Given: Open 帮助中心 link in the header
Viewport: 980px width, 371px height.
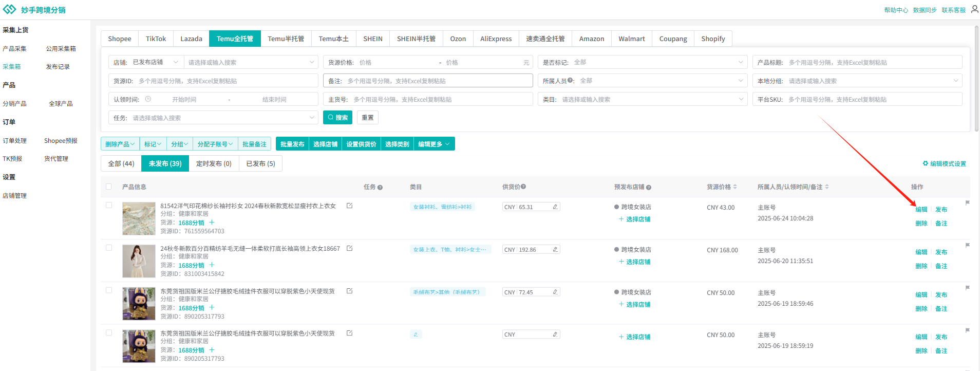Looking at the screenshot, I should [896, 10].
